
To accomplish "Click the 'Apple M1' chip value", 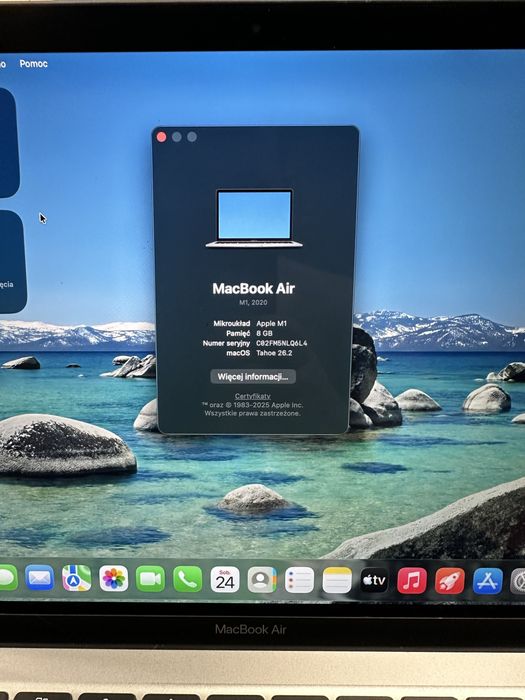I will 271,323.
